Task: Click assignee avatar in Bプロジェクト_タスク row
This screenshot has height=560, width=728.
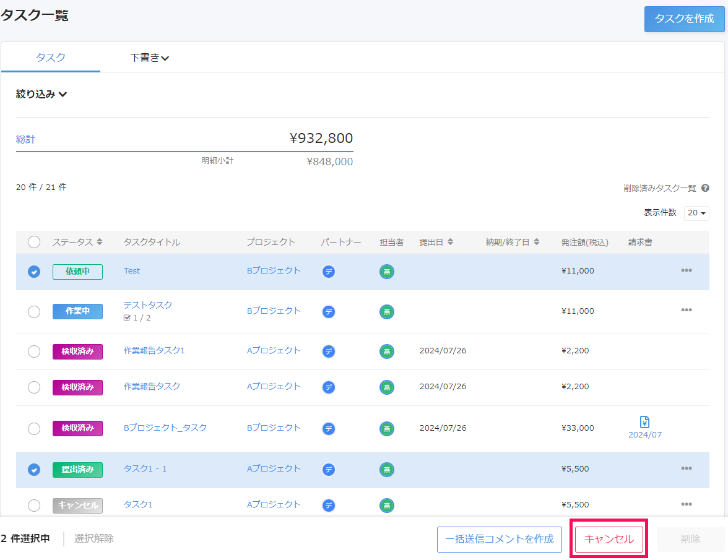Action: click(387, 428)
